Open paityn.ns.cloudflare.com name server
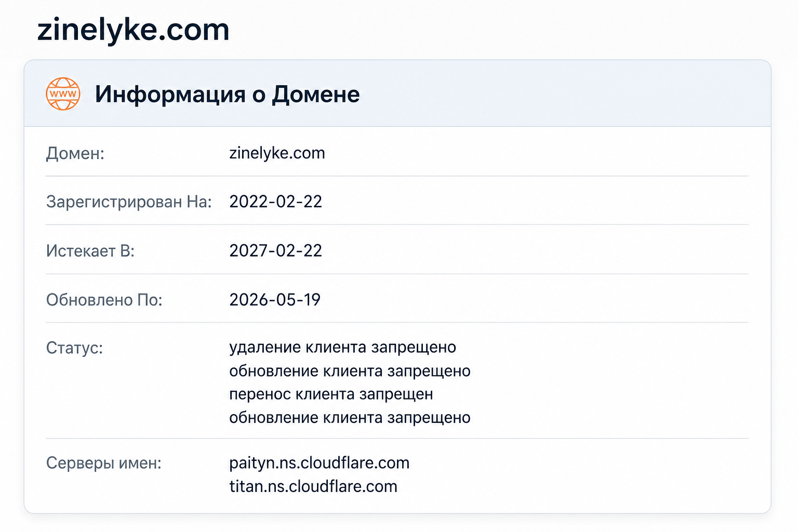 click(320, 463)
